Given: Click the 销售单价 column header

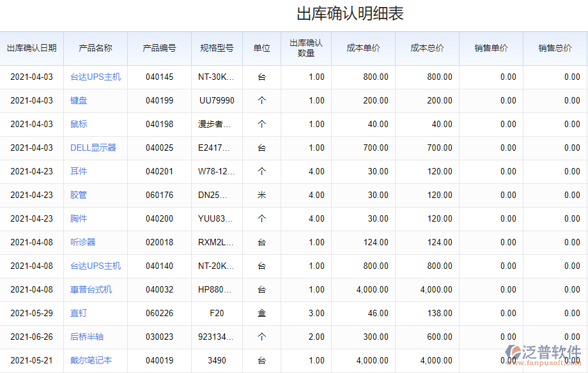Looking at the screenshot, I should click(x=491, y=48).
